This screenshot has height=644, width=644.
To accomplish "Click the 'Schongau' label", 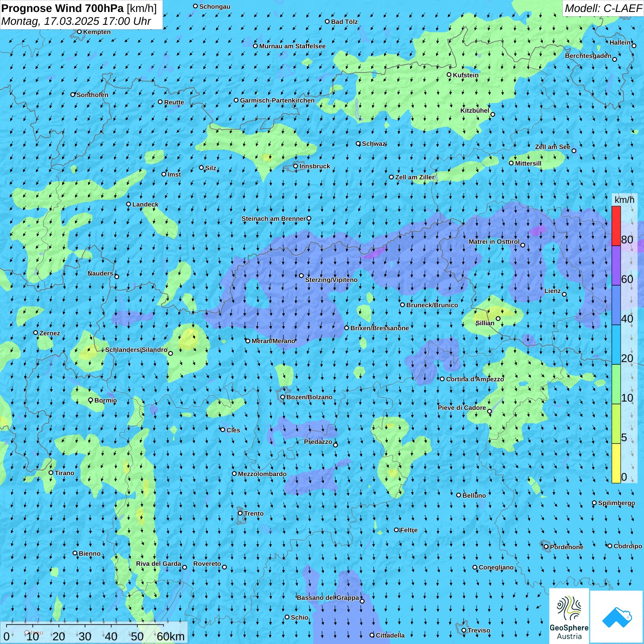I will [x=215, y=6].
